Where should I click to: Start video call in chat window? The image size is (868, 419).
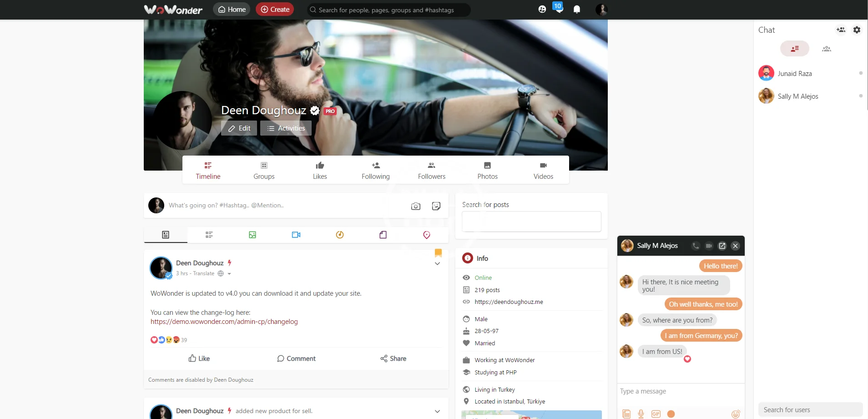[709, 246]
